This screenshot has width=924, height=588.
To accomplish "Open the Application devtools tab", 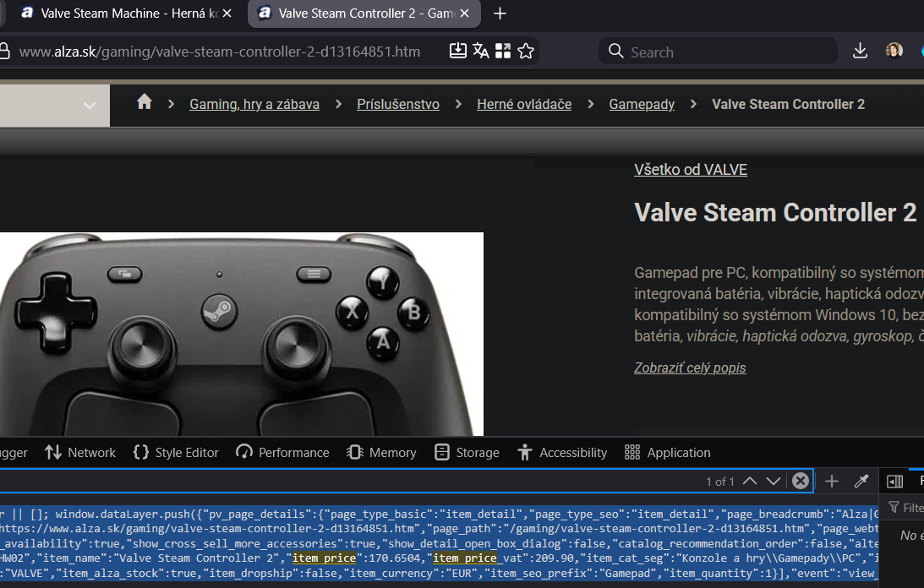I will click(668, 453).
